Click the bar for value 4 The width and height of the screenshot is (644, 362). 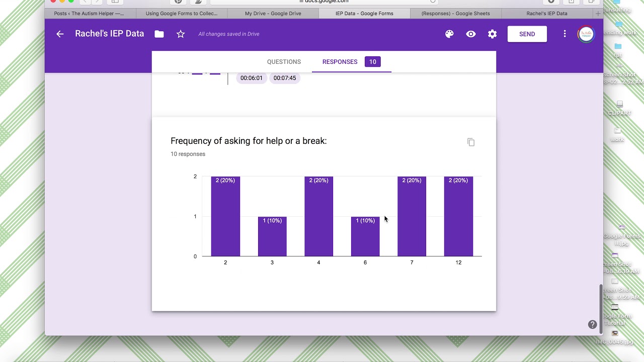(318, 216)
